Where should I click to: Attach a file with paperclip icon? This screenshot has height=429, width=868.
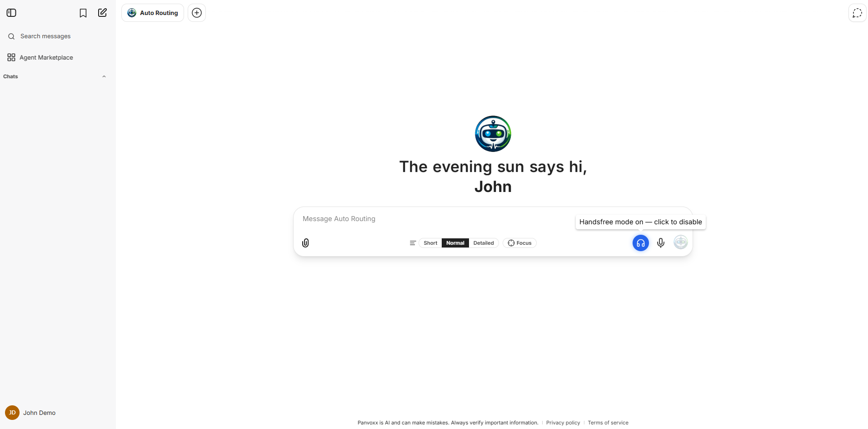pyautogui.click(x=305, y=243)
